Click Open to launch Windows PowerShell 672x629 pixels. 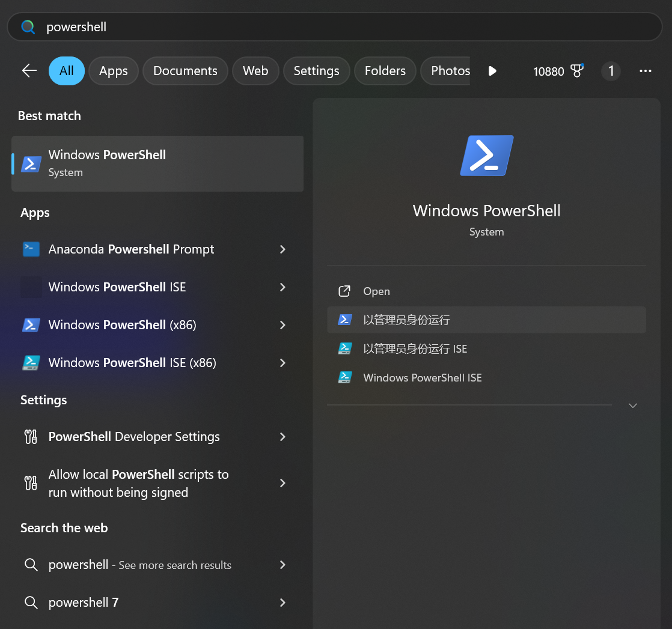tap(376, 291)
